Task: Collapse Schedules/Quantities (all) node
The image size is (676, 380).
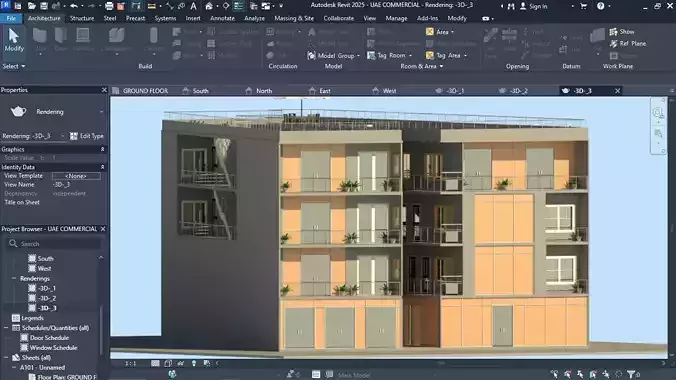Action: click(6, 328)
